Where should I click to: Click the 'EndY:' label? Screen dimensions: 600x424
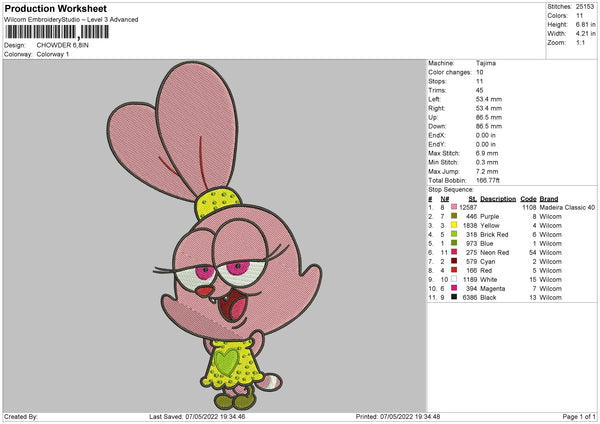pyautogui.click(x=437, y=144)
